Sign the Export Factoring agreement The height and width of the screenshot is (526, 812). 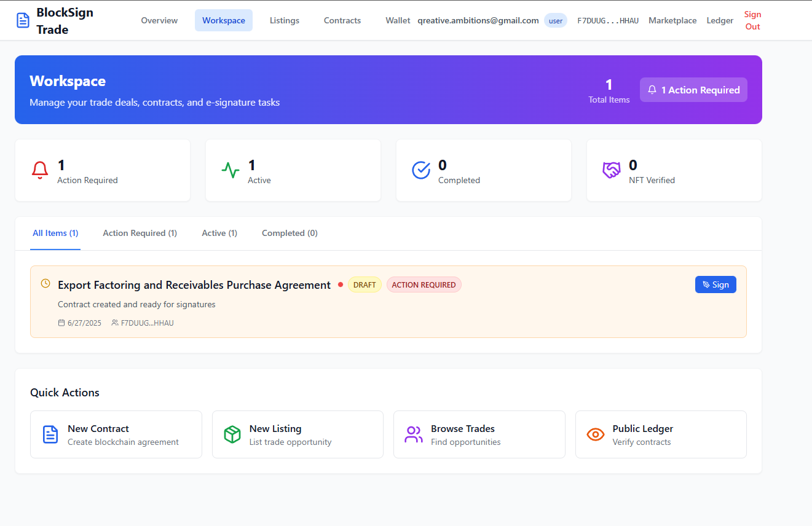pyautogui.click(x=715, y=285)
